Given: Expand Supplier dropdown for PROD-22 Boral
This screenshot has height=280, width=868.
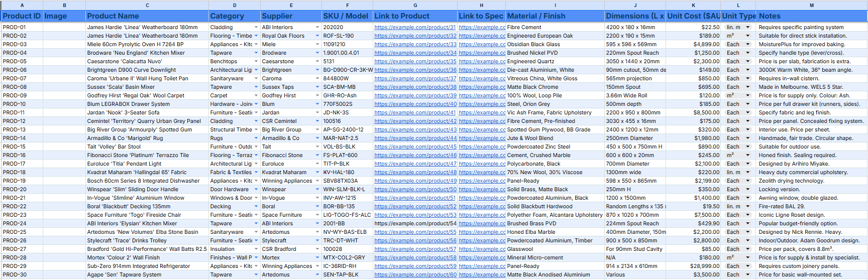Looking at the screenshot, I should click(x=317, y=207).
